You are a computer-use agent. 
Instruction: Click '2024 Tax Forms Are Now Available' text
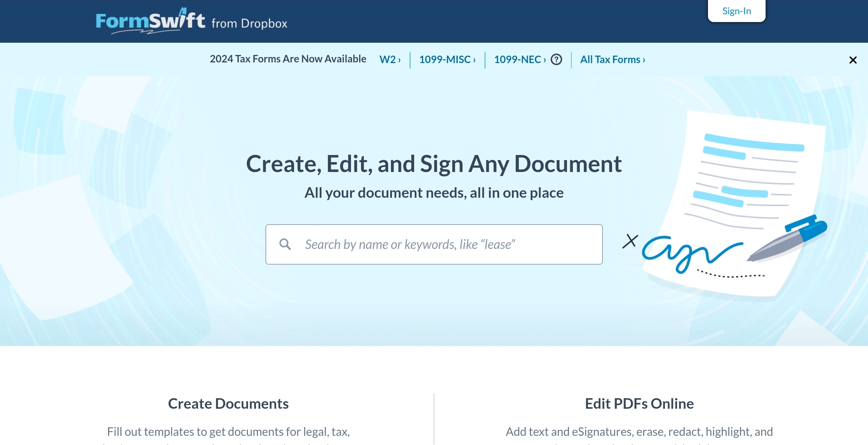click(x=288, y=59)
